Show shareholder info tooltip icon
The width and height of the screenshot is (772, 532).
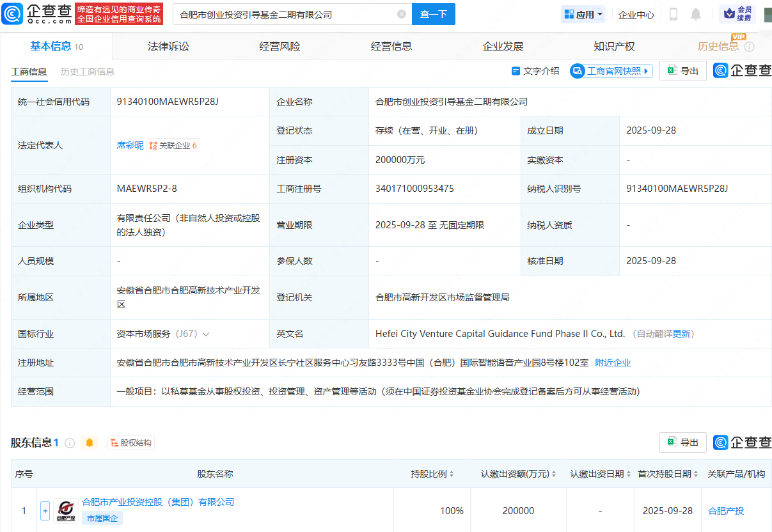click(70, 442)
